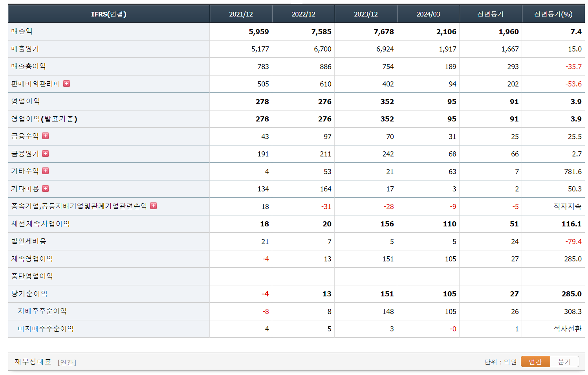Click 기타비용 value 164
Viewport: 588px width, 375px height.
coord(326,189)
